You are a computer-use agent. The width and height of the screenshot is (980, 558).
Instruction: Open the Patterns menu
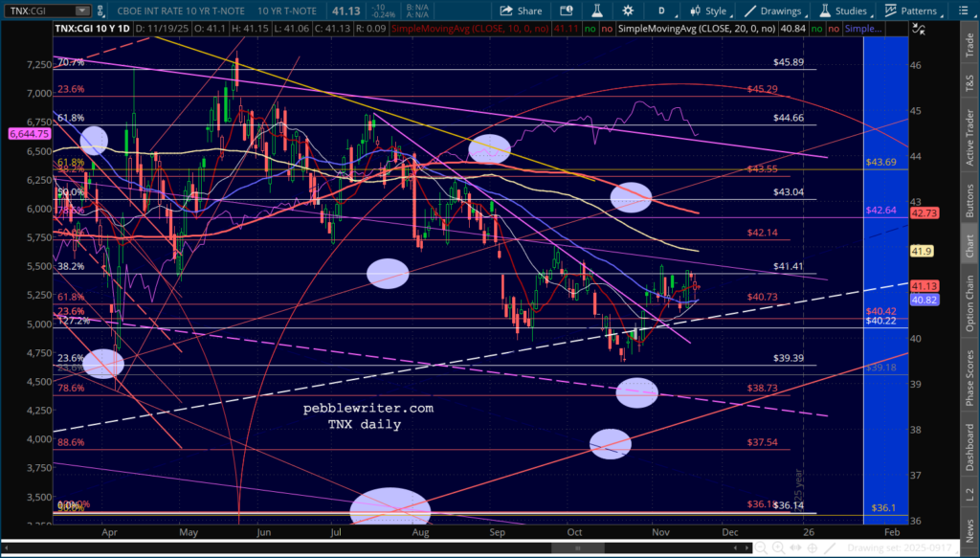(912, 11)
